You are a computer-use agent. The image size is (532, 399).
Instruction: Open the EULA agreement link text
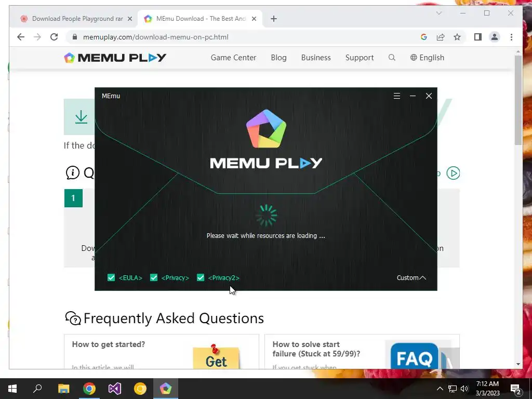[130, 277]
